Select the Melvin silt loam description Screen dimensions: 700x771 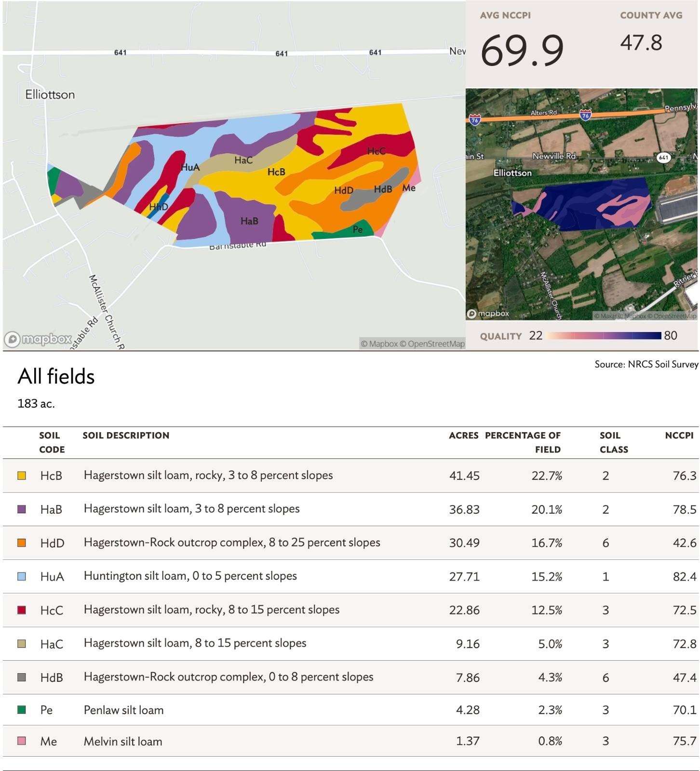(123, 741)
